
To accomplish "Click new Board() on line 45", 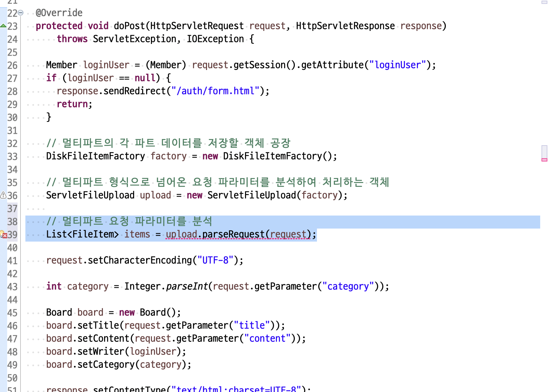I will coord(148,312).
